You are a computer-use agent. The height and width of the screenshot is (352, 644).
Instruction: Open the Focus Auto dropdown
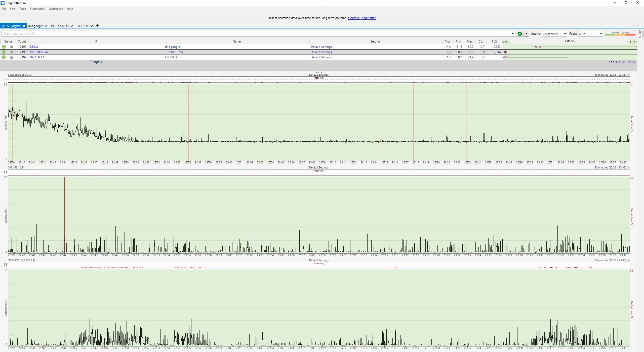pyautogui.click(x=601, y=34)
